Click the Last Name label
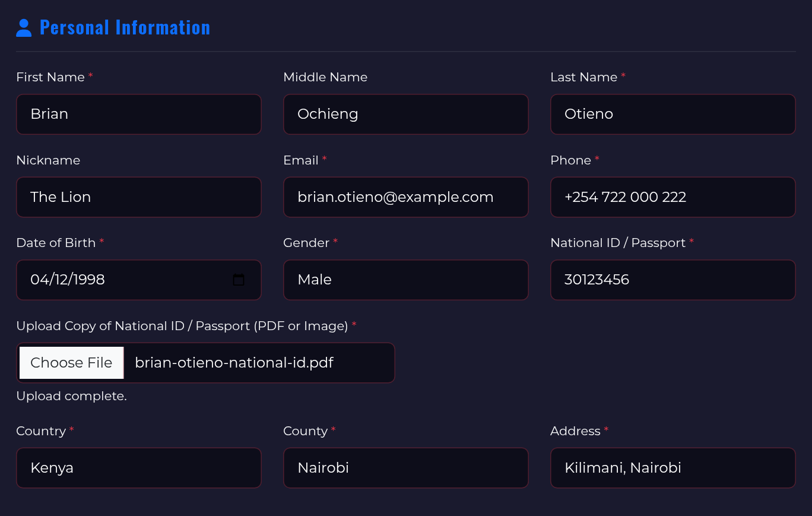This screenshot has width=812, height=516. pos(584,77)
